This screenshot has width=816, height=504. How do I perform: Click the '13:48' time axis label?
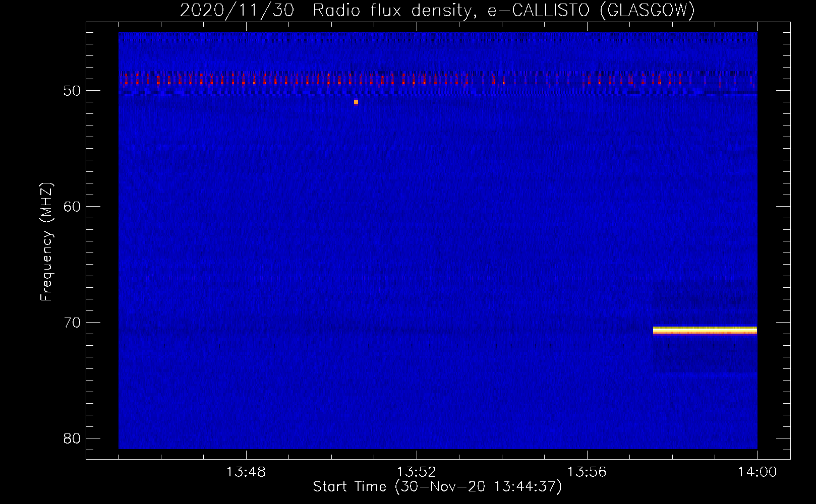246,472
